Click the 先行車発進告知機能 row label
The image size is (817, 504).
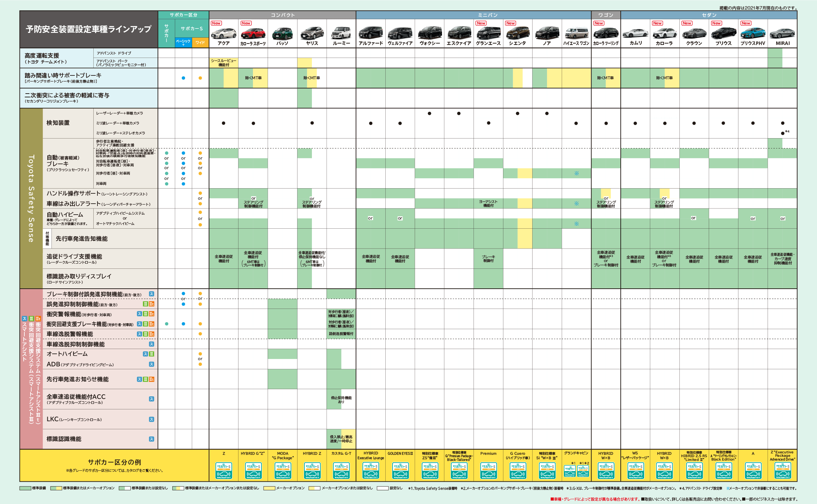pyautogui.click(x=82, y=239)
